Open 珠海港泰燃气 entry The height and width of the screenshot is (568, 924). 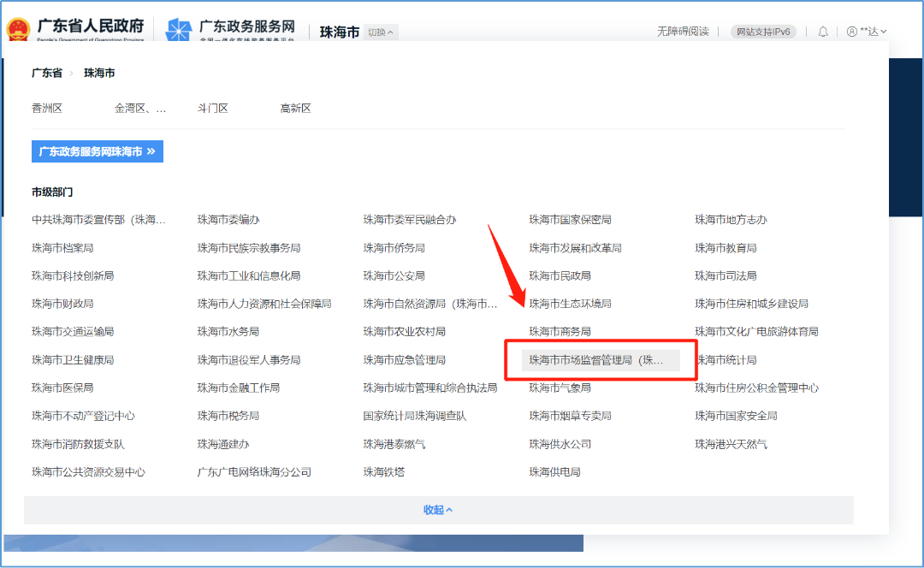point(394,444)
